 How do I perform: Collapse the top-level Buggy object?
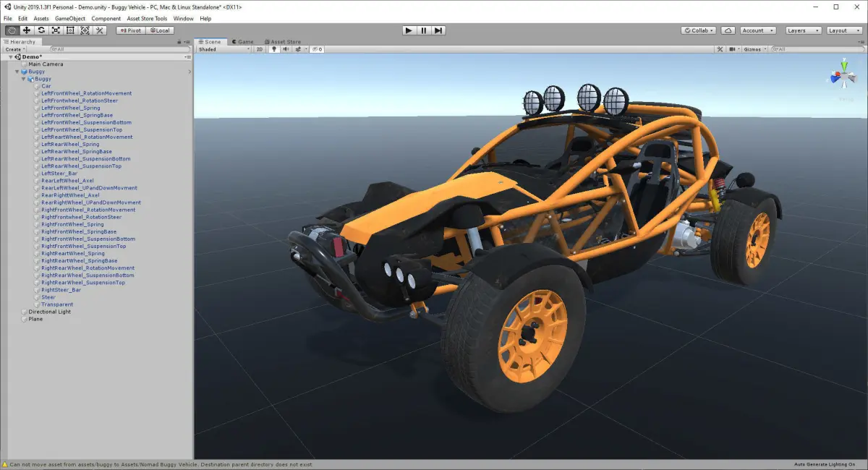(17, 72)
